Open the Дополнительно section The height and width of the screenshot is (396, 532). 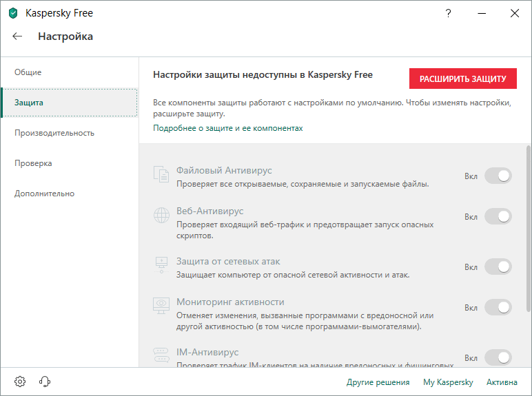click(x=70, y=194)
